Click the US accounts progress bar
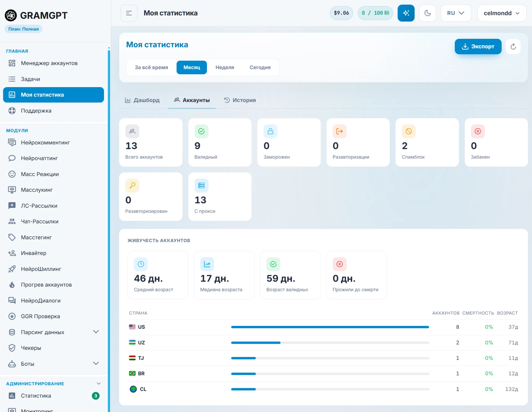This screenshot has height=412, width=532. click(x=330, y=327)
